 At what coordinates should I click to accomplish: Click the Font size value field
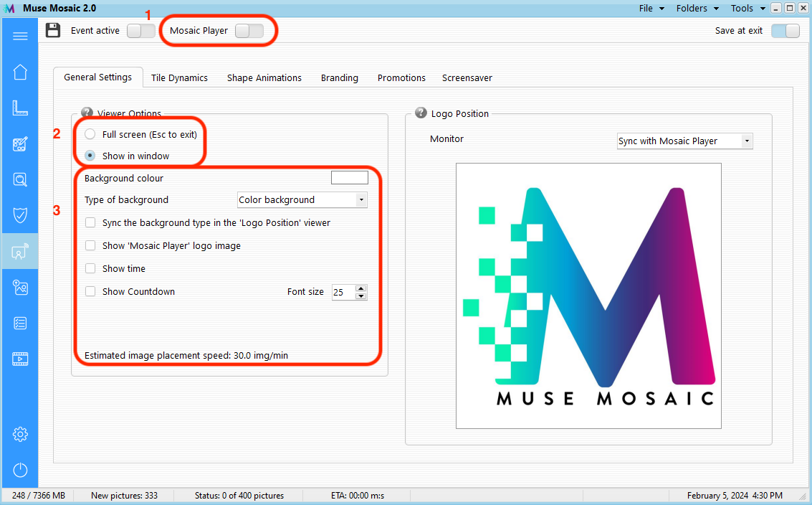click(343, 293)
